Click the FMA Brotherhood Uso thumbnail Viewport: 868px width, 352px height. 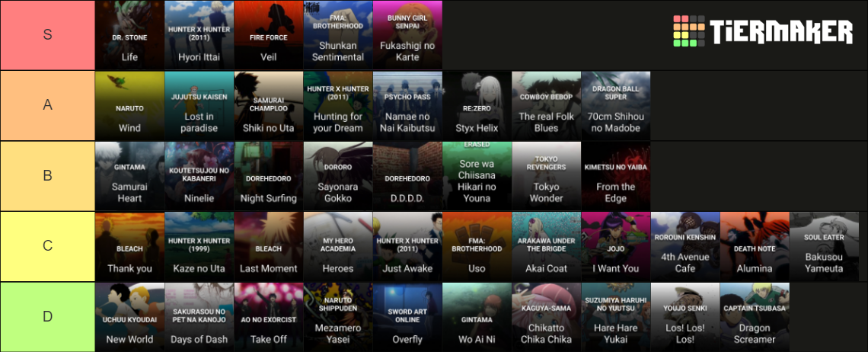(477, 246)
